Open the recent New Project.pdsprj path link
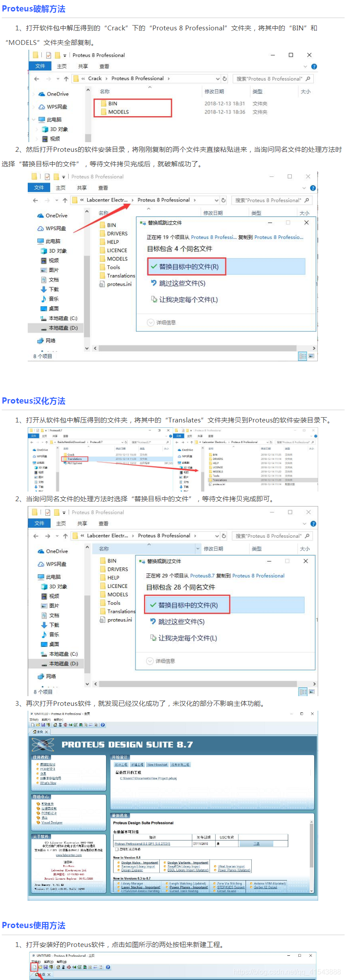The width and height of the screenshot is (345, 980). pyautogui.click(x=148, y=778)
